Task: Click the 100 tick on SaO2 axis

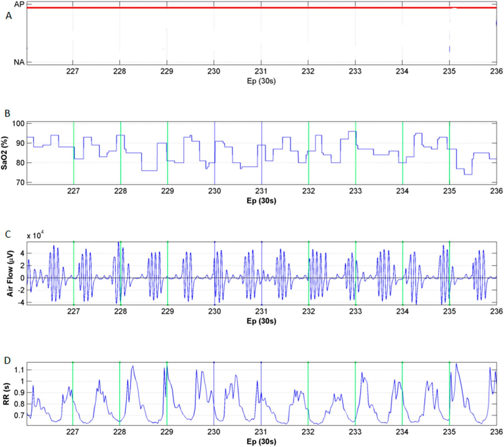Action: pyautogui.click(x=18, y=123)
